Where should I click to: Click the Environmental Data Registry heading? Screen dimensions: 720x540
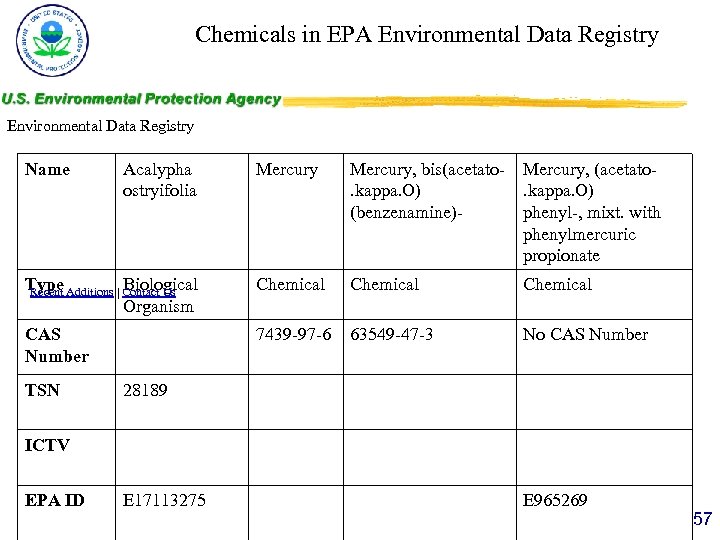tap(100, 126)
